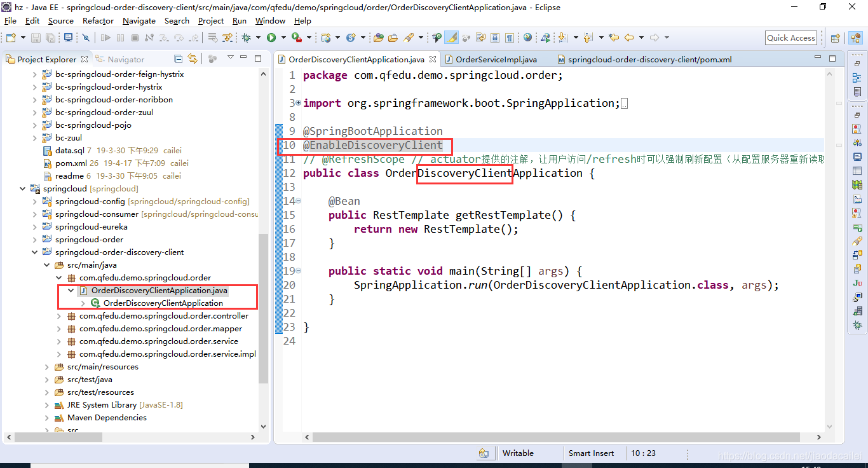The height and width of the screenshot is (468, 868).
Task: Click the Smart Insert status bar entry
Action: pos(591,453)
